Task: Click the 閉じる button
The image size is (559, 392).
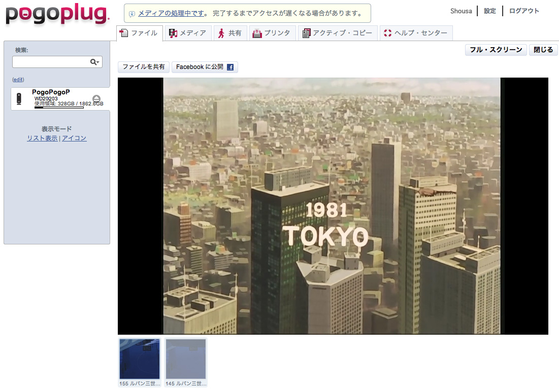Action: tap(543, 50)
